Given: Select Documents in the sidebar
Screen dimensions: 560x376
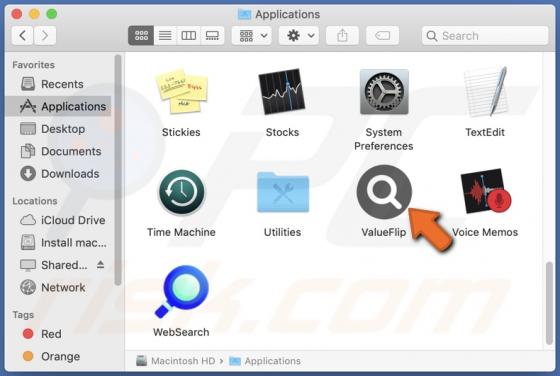Looking at the screenshot, I should [59, 151].
